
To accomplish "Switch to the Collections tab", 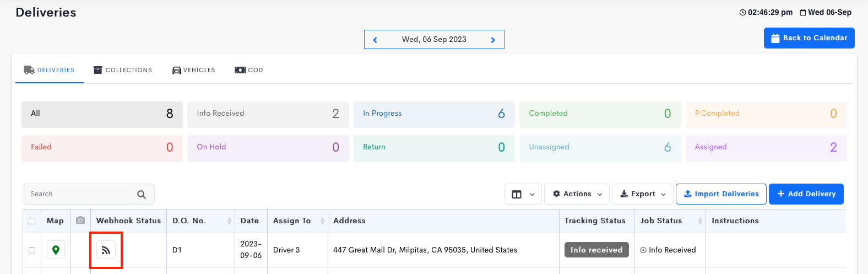I will (123, 70).
